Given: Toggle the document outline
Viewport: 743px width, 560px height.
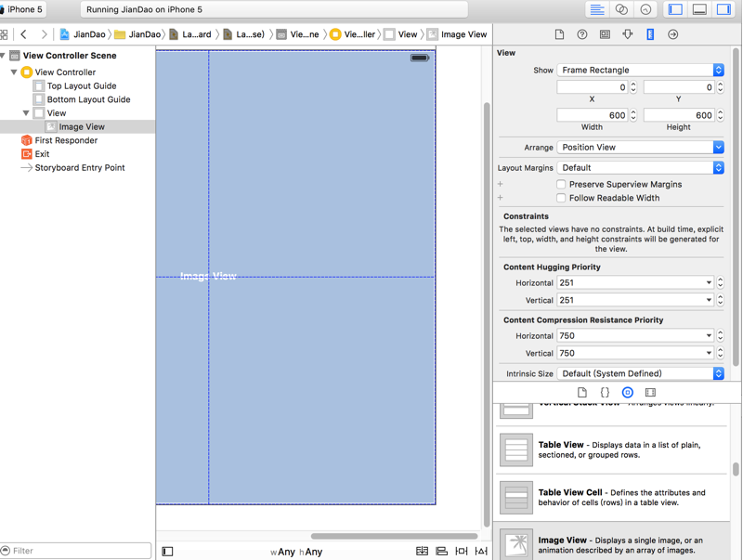Looking at the screenshot, I should tap(167, 552).
